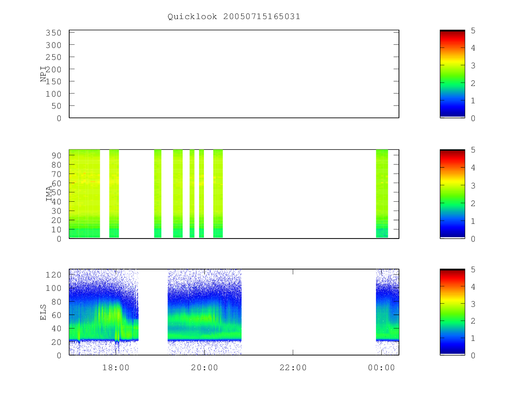Click the 120 tick on ELS axis
532x399 pixels.
53,274
